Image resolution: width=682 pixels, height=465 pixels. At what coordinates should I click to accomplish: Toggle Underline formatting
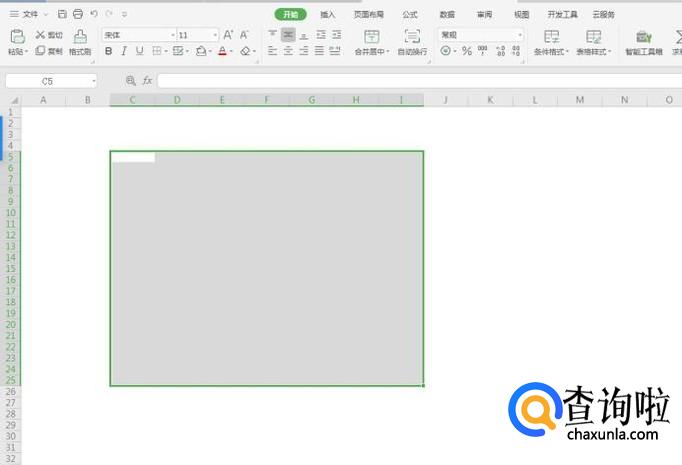pos(139,51)
